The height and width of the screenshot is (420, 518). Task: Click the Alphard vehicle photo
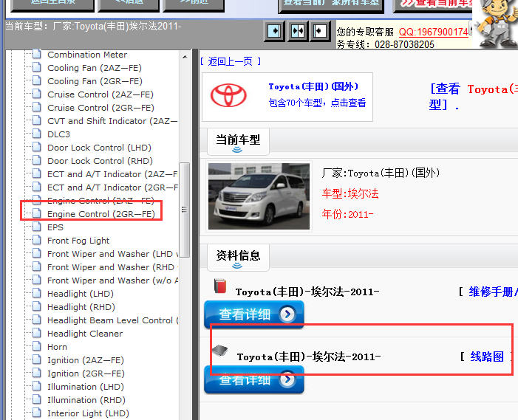[x=259, y=196]
